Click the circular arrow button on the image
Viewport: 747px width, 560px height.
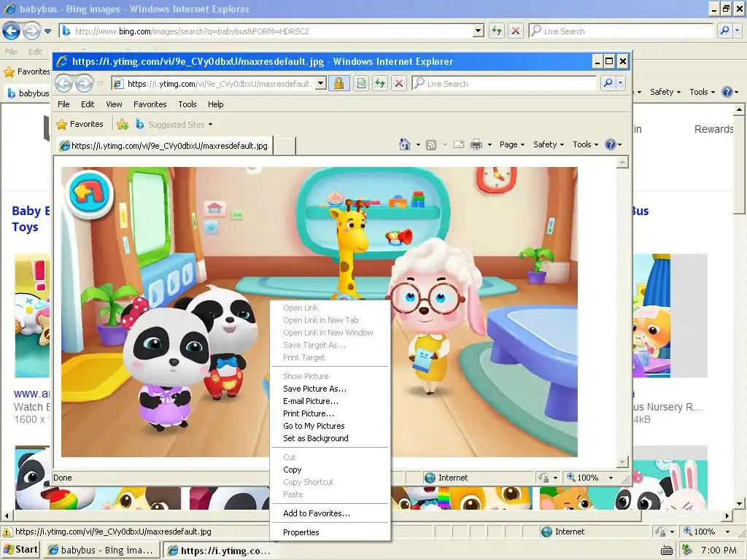coord(90,193)
